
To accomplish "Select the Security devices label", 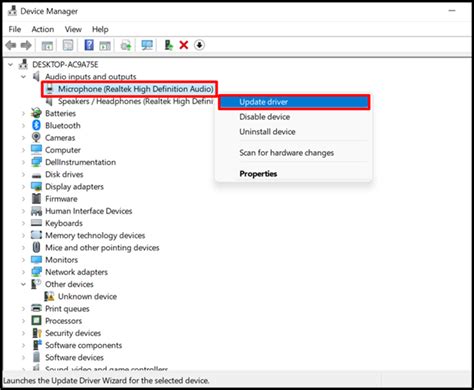I will click(x=73, y=333).
